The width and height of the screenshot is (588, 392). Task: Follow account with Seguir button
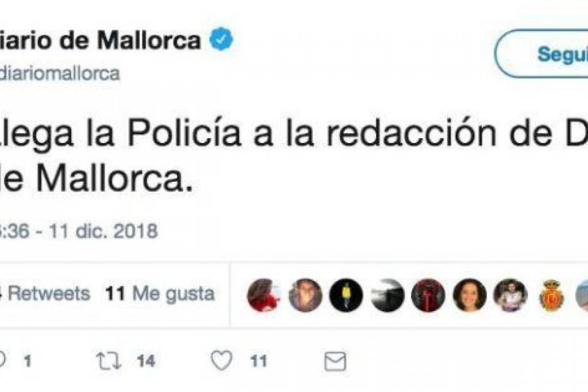[542, 53]
